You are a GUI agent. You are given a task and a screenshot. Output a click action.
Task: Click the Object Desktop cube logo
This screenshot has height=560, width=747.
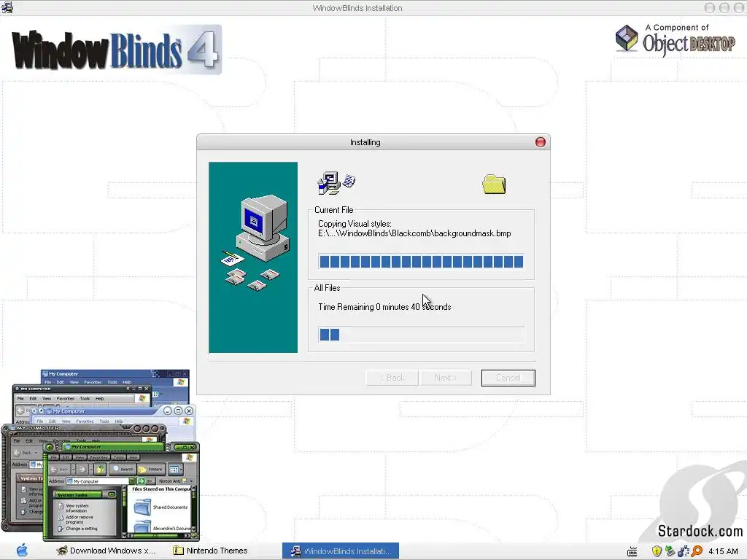(627, 39)
